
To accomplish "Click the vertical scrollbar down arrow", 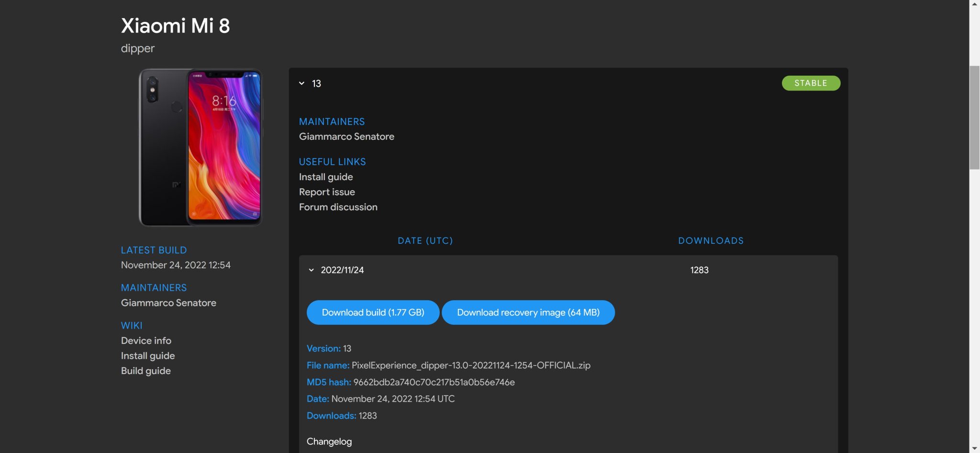I will (x=975, y=448).
